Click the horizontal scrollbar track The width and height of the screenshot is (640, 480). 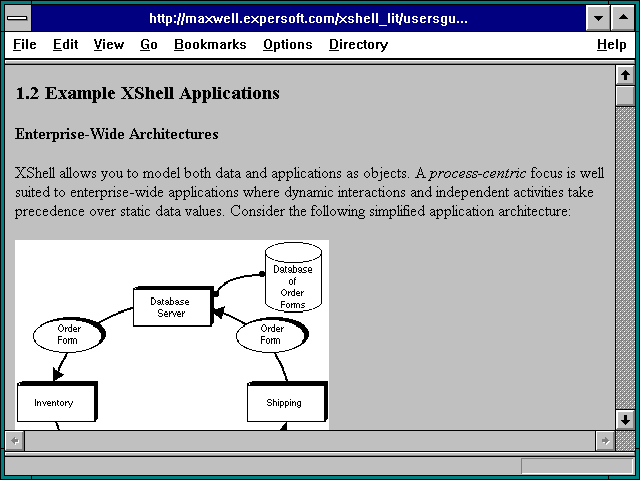click(x=310, y=441)
